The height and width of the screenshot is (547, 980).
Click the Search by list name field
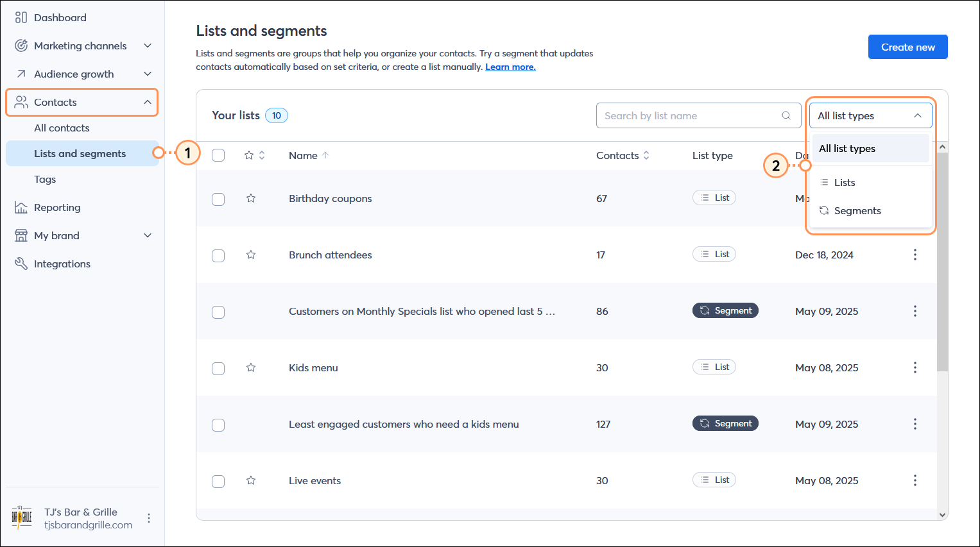point(698,115)
